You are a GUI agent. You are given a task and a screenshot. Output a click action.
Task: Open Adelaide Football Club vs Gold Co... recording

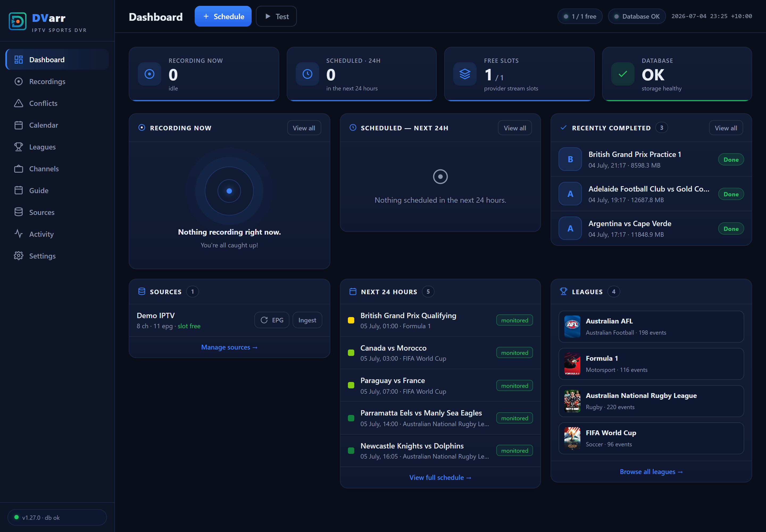click(651, 194)
